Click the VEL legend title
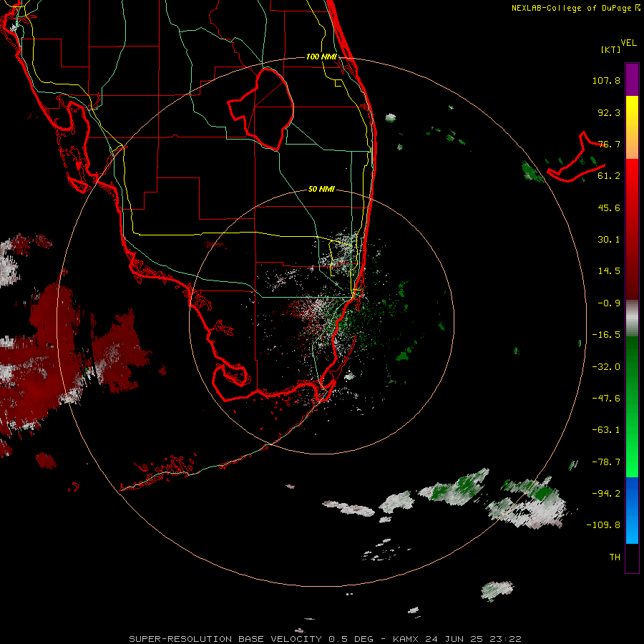Image resolution: width=644 pixels, height=644 pixels. [628, 43]
